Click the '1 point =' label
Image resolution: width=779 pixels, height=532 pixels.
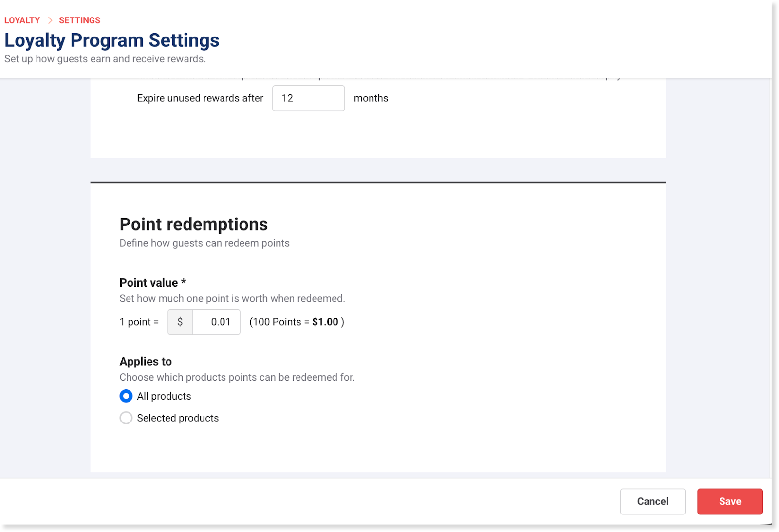(x=139, y=322)
